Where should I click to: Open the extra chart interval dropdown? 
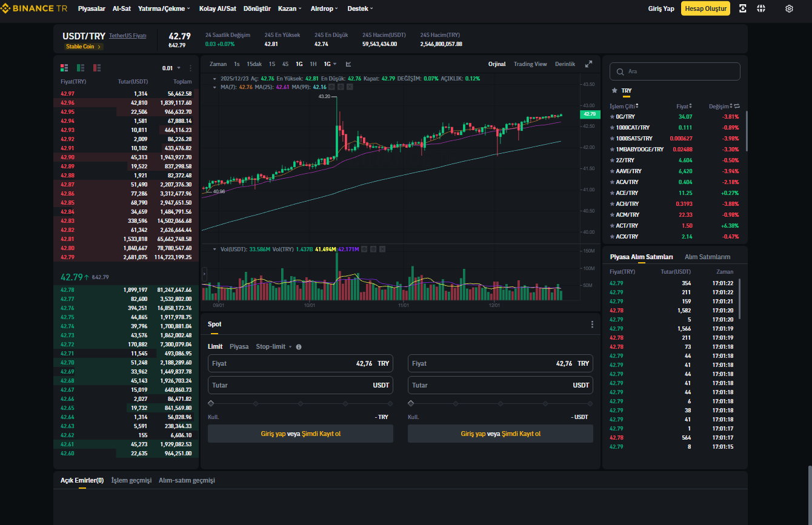[330, 64]
